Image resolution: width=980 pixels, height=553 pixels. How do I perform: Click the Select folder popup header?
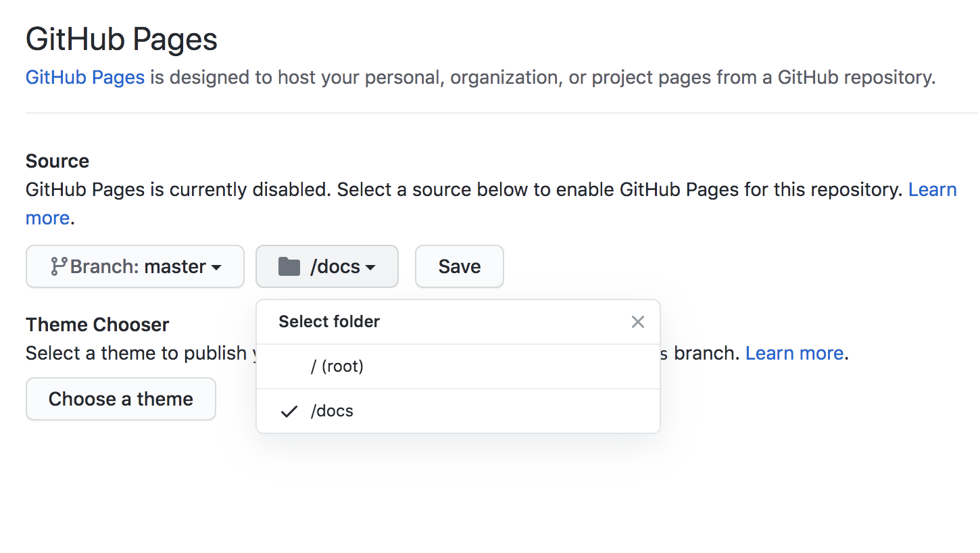pyautogui.click(x=329, y=322)
